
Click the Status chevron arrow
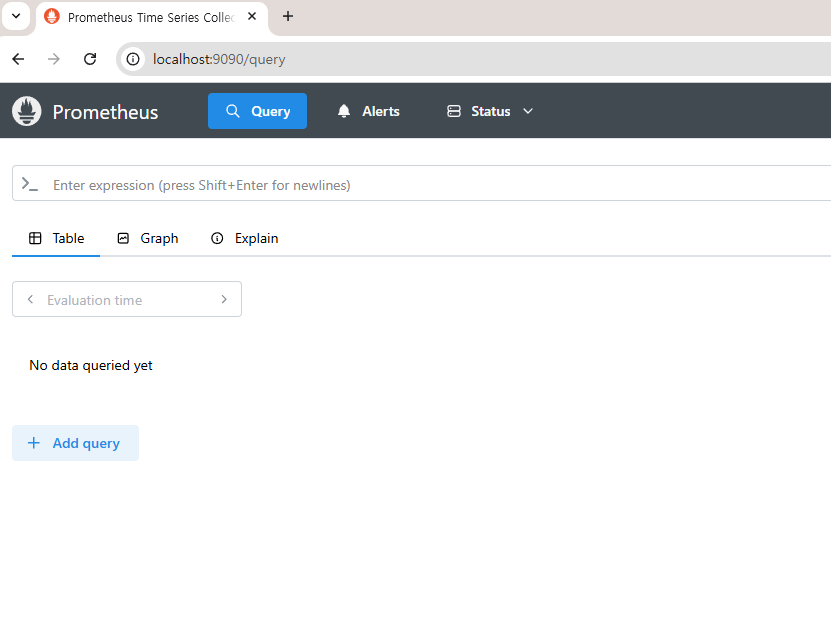528,111
